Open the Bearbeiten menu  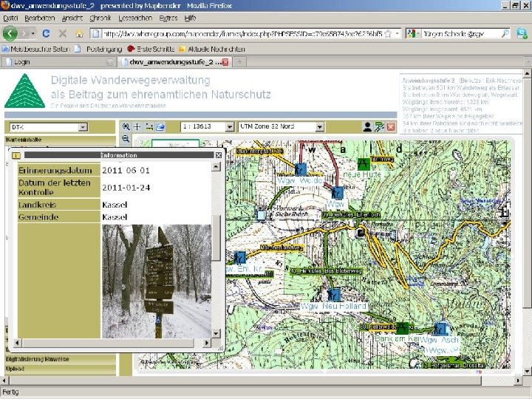(x=40, y=18)
